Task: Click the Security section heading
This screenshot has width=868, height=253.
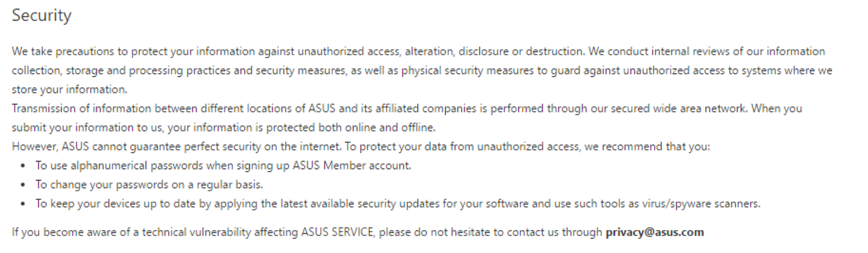Action: (x=42, y=15)
